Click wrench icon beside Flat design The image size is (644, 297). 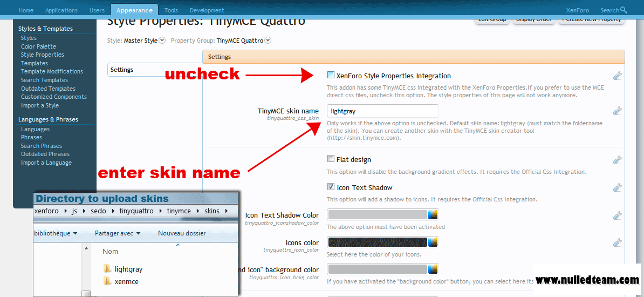(x=618, y=160)
